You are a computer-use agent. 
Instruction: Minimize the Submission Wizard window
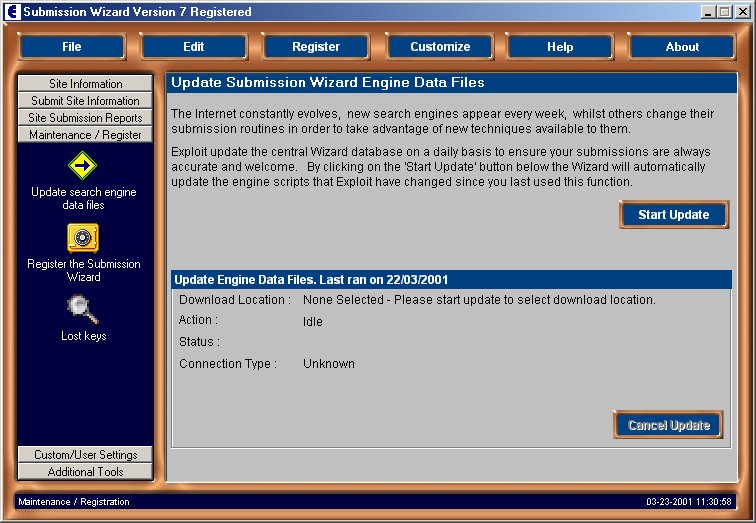708,12
